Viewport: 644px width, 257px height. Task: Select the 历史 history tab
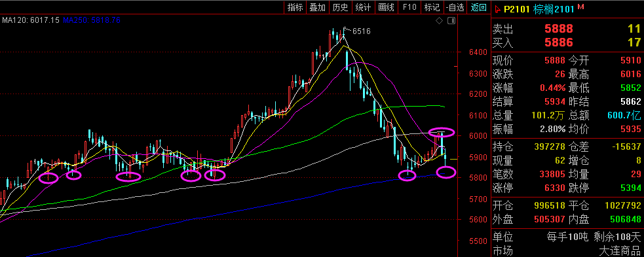coord(340,7)
